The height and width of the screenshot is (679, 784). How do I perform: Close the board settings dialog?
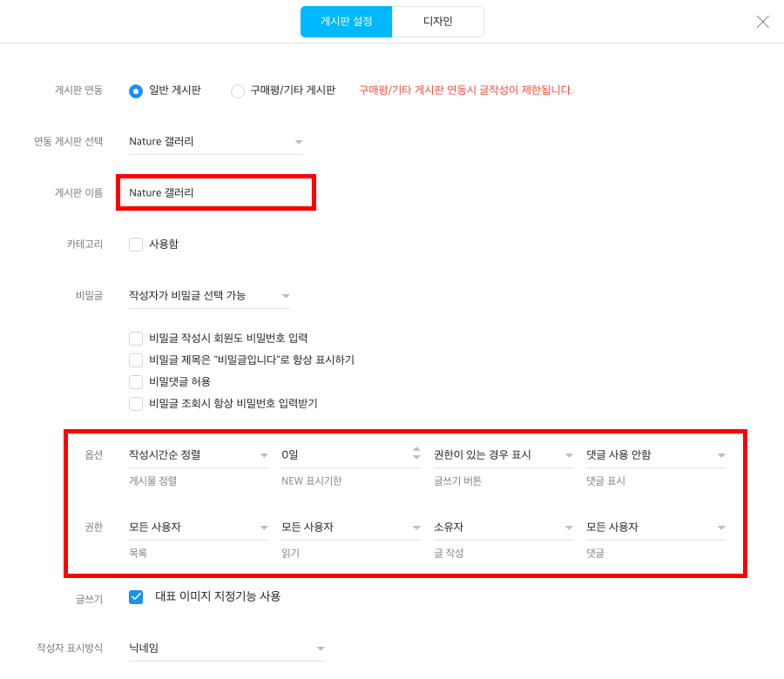[x=762, y=22]
